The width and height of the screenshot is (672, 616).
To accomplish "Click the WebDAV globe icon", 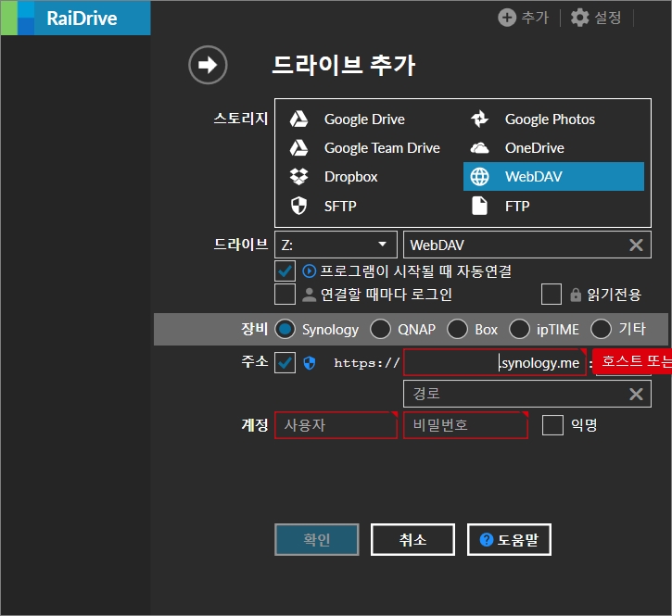I will tap(479, 177).
